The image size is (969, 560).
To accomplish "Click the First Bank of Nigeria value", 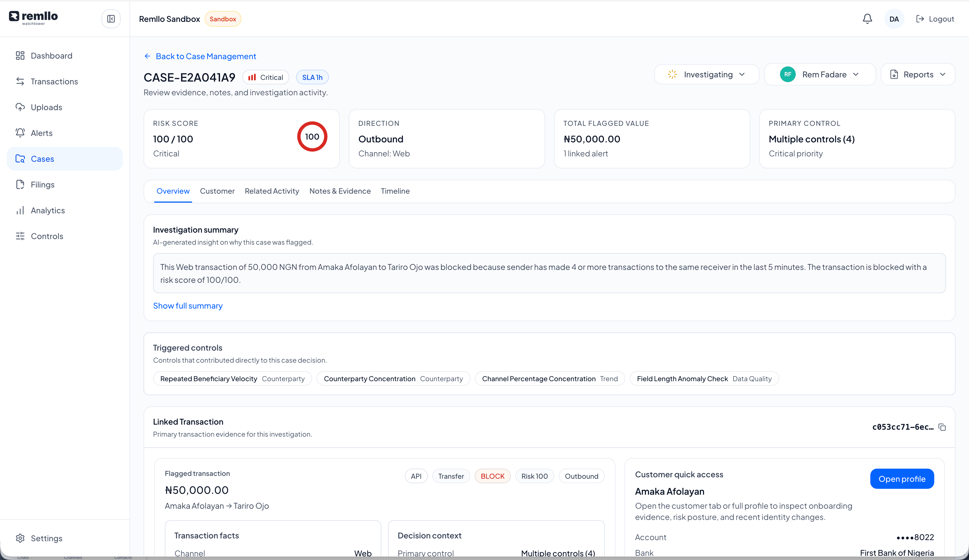I will point(897,553).
